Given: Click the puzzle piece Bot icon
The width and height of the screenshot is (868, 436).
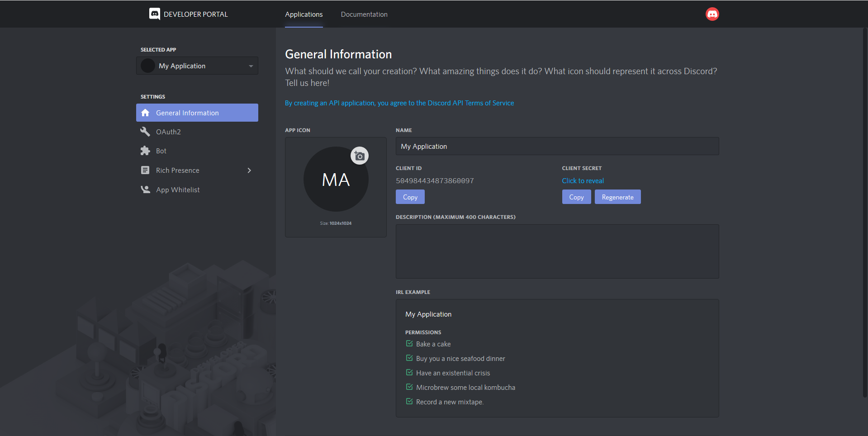Looking at the screenshot, I should (x=145, y=151).
